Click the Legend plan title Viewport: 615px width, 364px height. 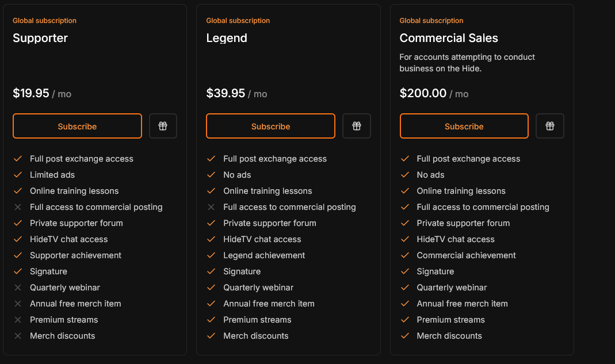(x=227, y=38)
